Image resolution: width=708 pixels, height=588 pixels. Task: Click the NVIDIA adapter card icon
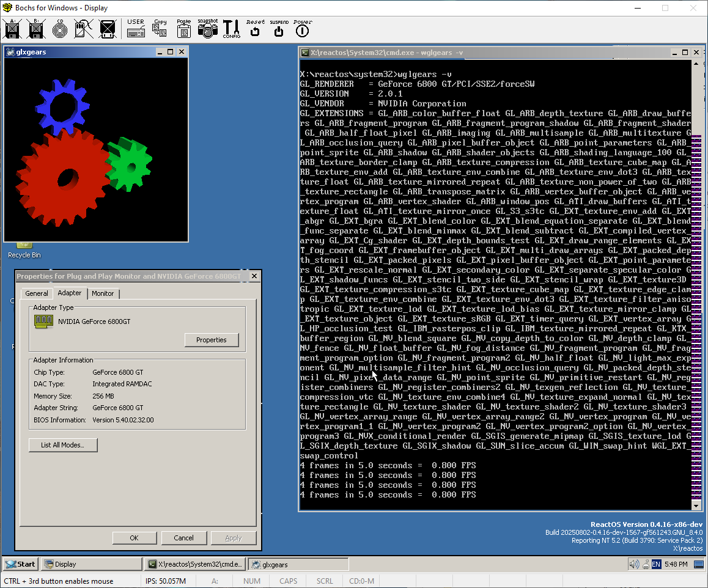click(43, 322)
